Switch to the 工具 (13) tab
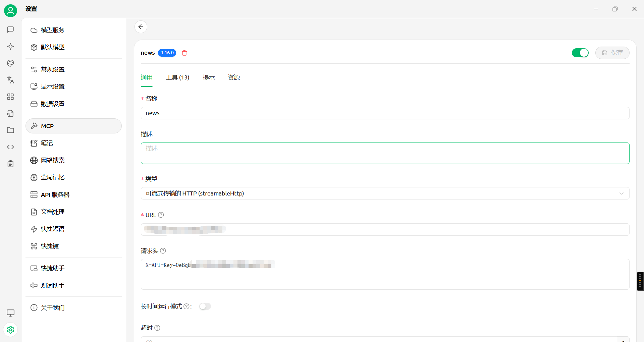 click(x=177, y=77)
